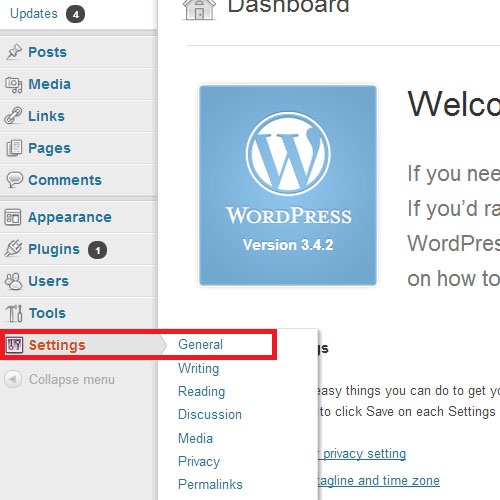
Task: Click the Media camera icon in sidebar
Action: [14, 84]
